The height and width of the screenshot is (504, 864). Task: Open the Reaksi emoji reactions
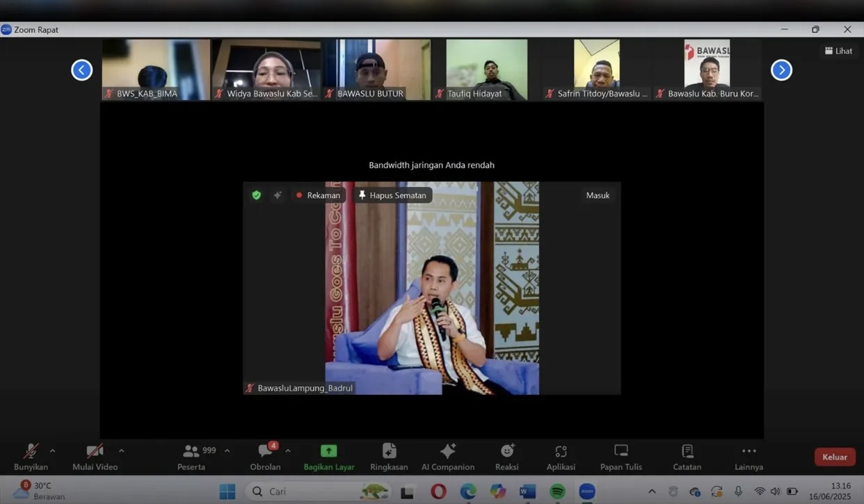(x=506, y=457)
